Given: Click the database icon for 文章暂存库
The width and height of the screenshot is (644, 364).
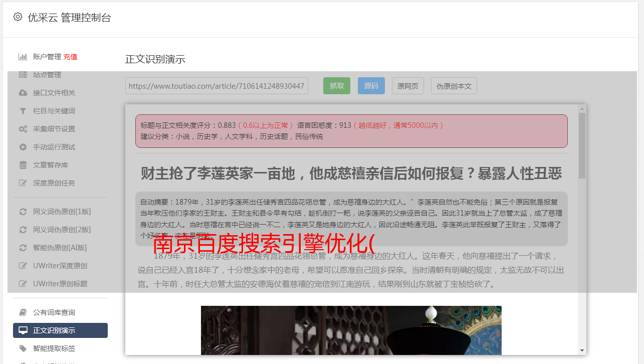Looking at the screenshot, I should coord(23,165).
